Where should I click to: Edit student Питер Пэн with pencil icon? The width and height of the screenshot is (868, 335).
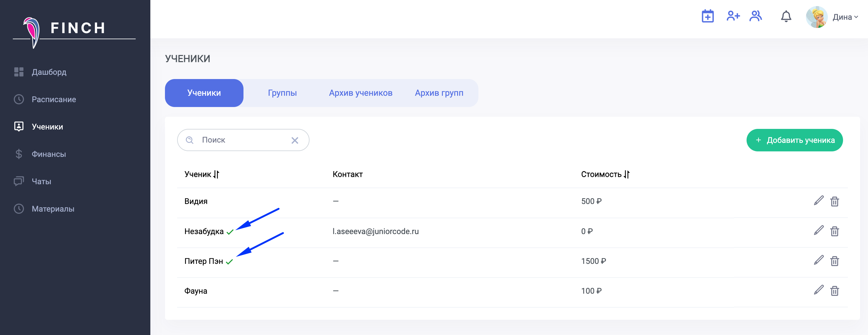pos(818,261)
